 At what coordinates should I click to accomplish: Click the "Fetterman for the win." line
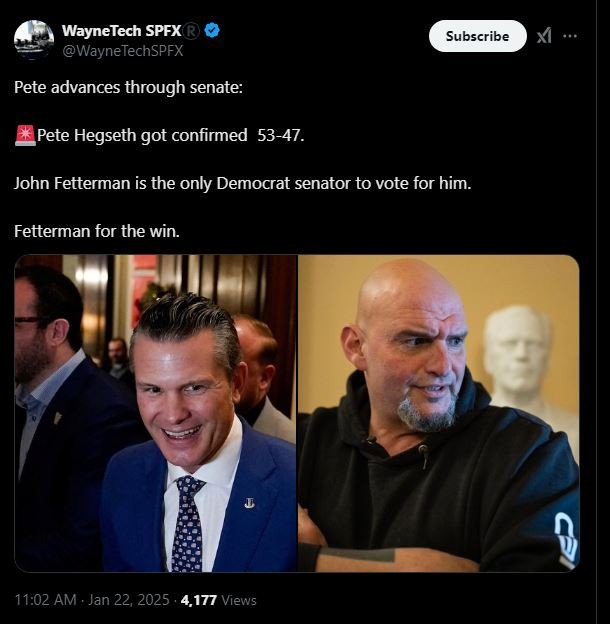coord(96,232)
